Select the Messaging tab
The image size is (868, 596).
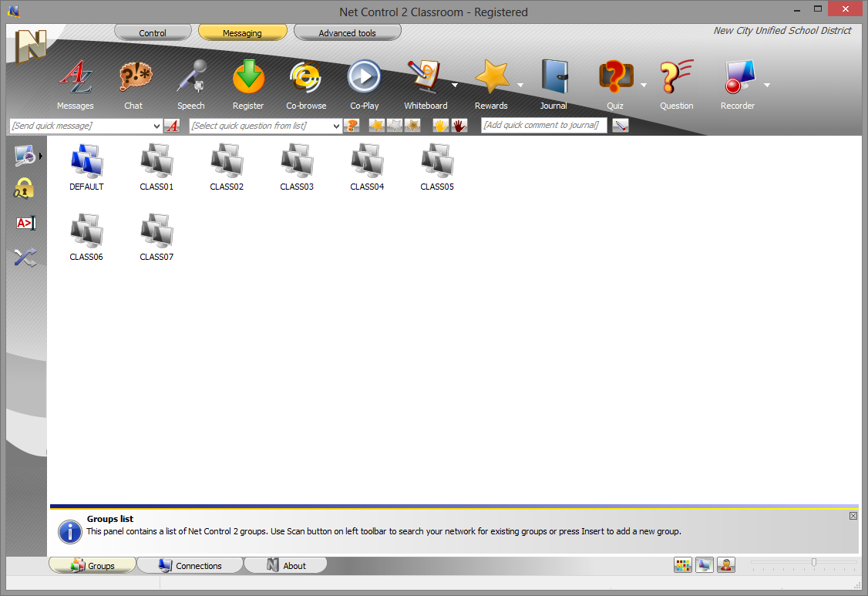coord(243,32)
